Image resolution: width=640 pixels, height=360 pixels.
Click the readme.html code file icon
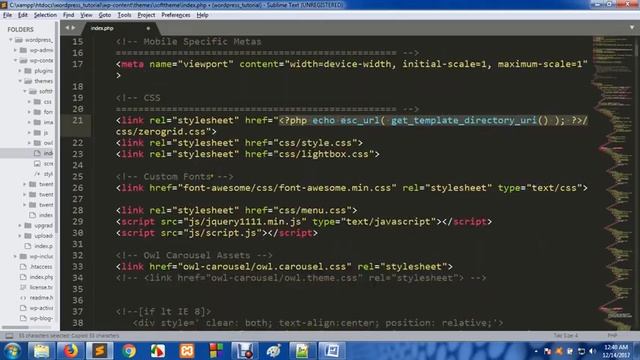click(23, 298)
